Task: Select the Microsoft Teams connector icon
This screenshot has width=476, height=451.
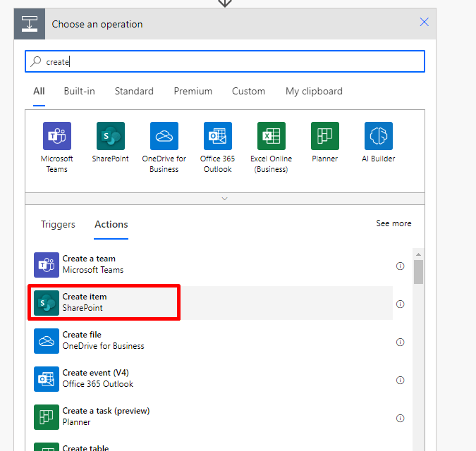Action: (x=56, y=136)
